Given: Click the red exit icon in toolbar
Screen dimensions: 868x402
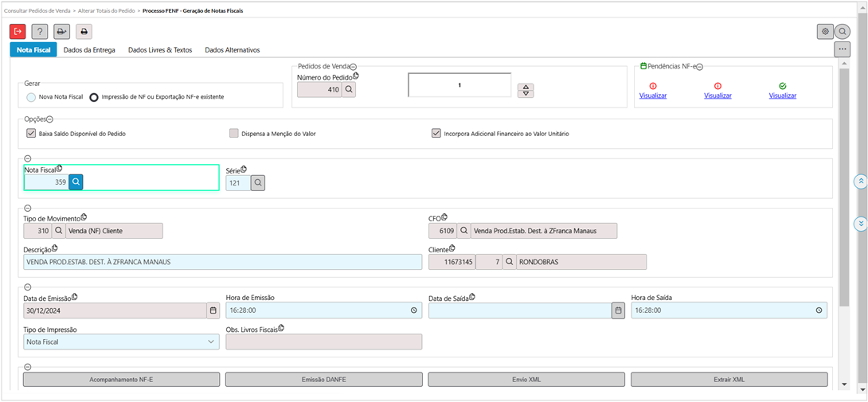Looking at the screenshot, I should click(18, 32).
